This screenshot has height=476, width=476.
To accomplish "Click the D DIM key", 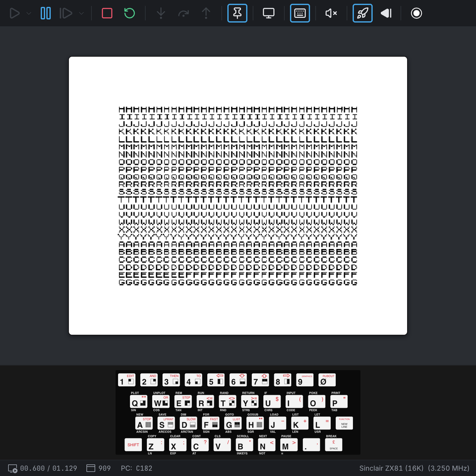I will pos(188,423).
